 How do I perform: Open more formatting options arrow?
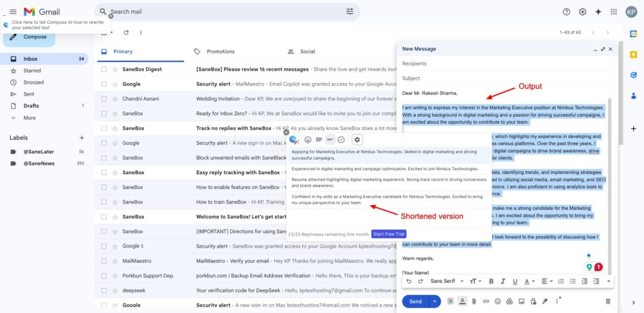pos(609,282)
